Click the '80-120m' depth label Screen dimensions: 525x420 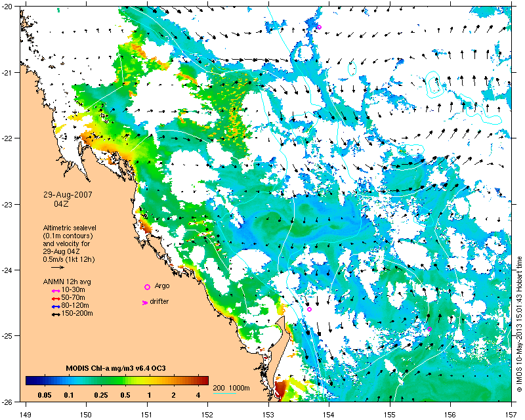click(x=75, y=305)
